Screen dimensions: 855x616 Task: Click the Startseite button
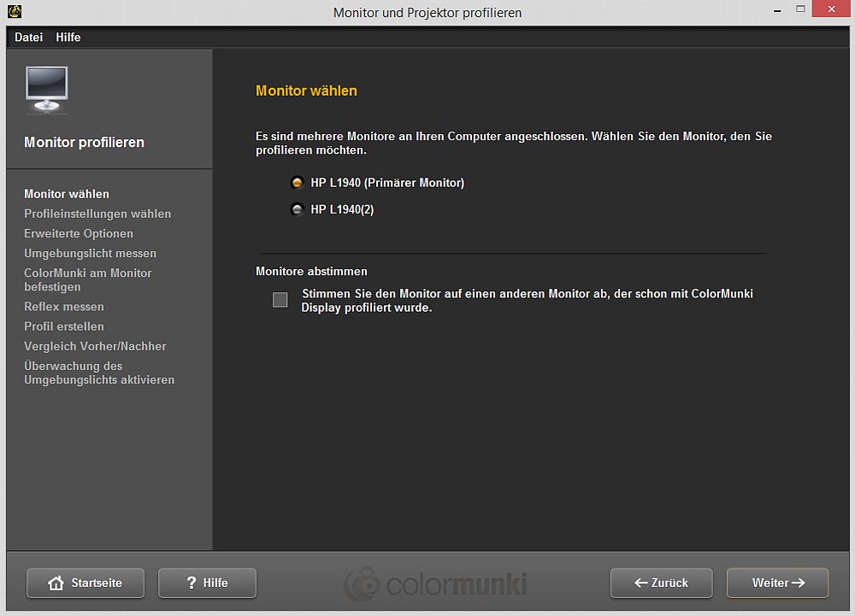click(x=85, y=583)
